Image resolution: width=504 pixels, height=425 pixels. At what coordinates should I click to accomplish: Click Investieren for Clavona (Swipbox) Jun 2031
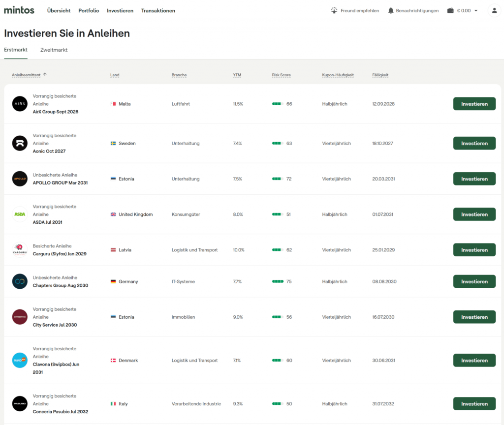474,361
